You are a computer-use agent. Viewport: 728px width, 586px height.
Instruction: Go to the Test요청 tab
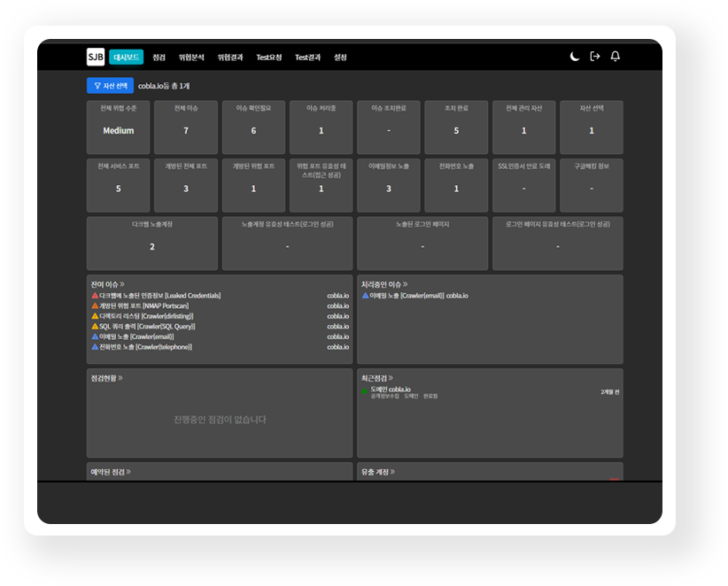click(269, 58)
